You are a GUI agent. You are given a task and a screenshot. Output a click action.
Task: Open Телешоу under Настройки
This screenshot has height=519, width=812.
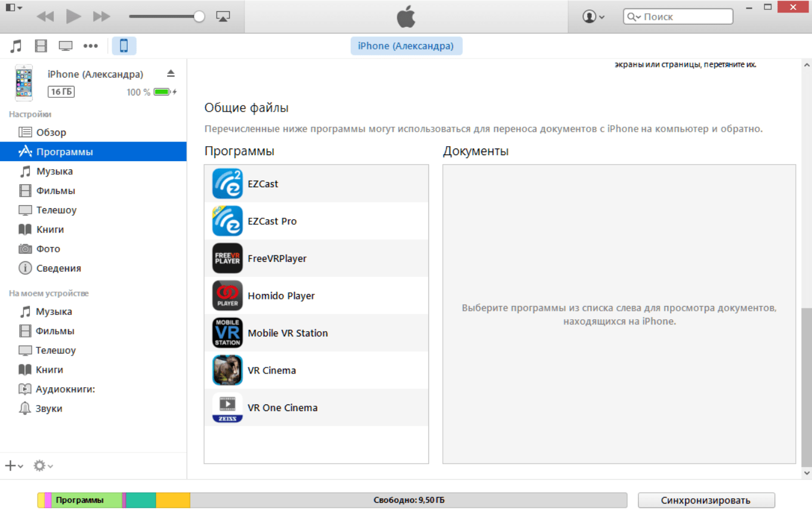click(x=93, y=210)
